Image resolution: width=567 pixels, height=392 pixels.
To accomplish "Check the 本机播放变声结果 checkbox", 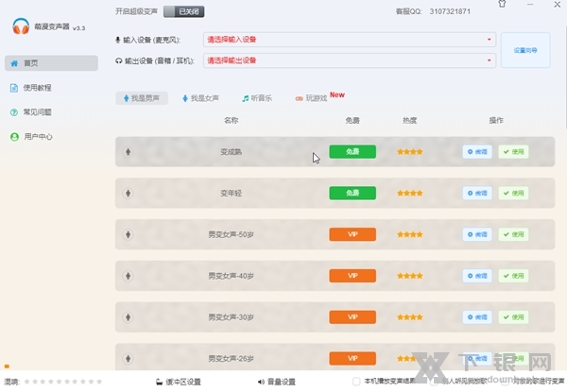I will tap(356, 382).
